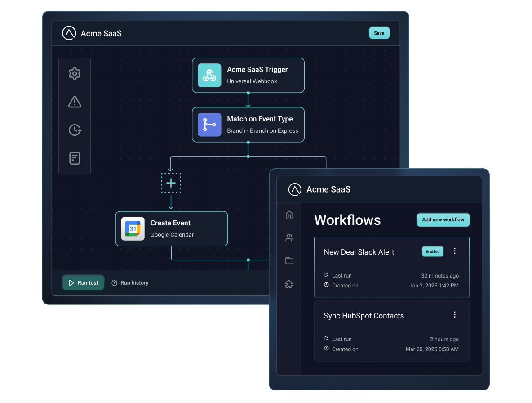The height and width of the screenshot is (403, 532).
Task: Click the webhook icon on Acme SaaS Trigger node
Action: (208, 75)
